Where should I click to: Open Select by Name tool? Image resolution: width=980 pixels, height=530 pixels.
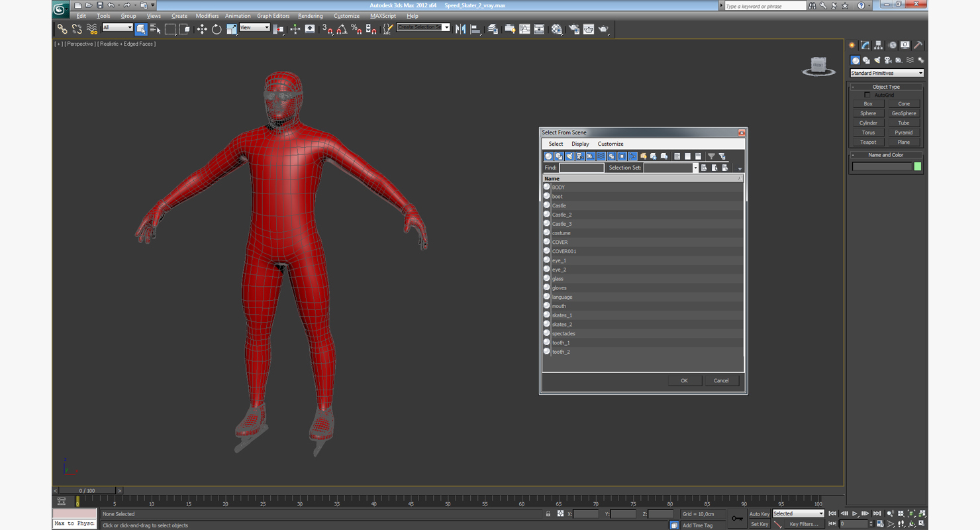click(x=156, y=29)
